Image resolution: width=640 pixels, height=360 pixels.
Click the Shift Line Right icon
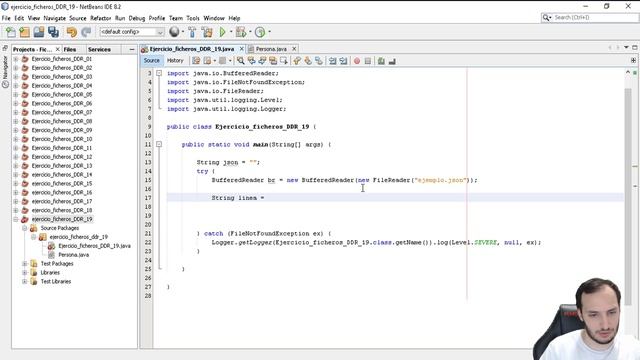[x=343, y=61]
